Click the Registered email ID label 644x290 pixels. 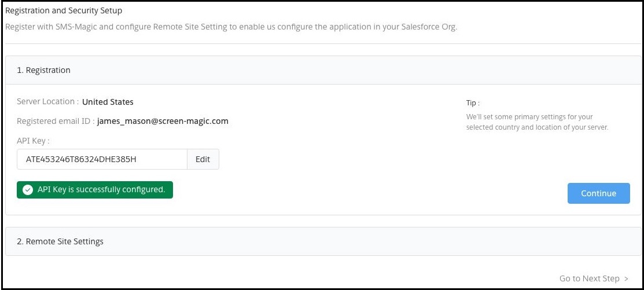56,121
